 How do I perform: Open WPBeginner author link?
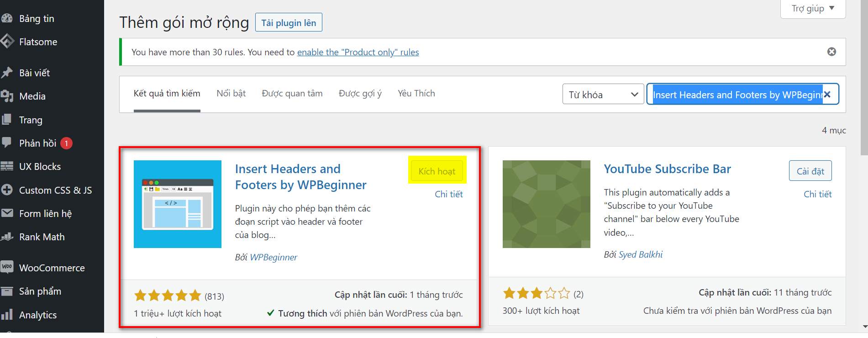tap(274, 257)
